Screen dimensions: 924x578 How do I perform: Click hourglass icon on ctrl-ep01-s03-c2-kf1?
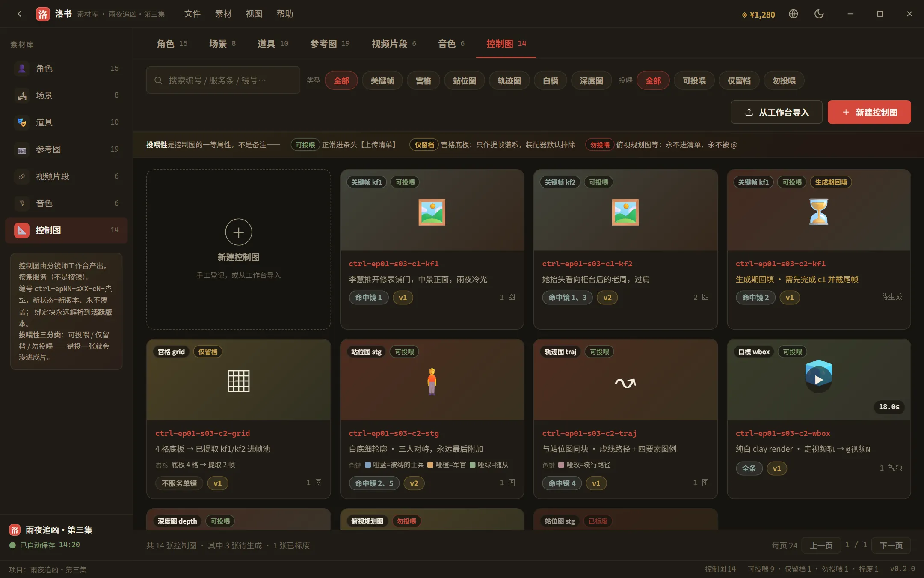click(x=819, y=212)
